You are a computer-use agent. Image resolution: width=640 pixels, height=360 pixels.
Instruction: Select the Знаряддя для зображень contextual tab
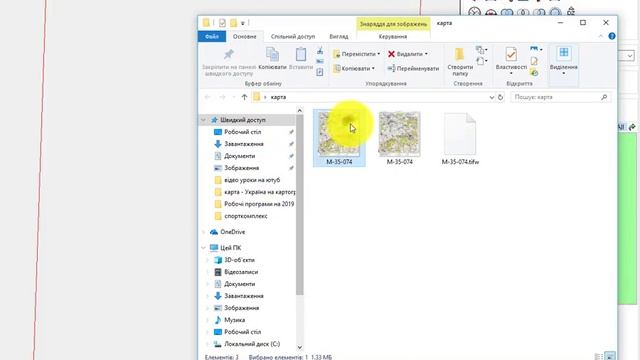pos(393,24)
